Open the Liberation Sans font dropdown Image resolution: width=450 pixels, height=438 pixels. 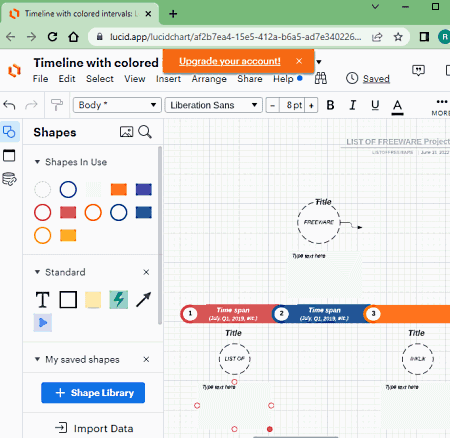pos(213,105)
